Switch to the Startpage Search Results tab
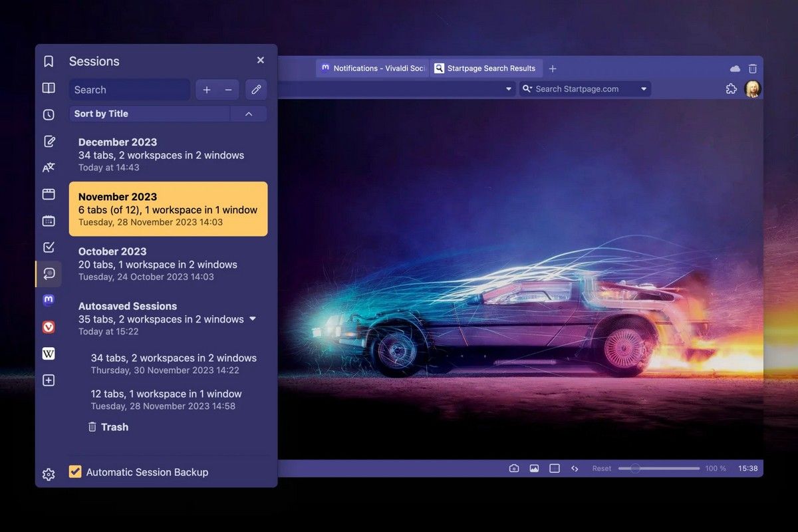The width and height of the screenshot is (798, 532). pos(485,68)
